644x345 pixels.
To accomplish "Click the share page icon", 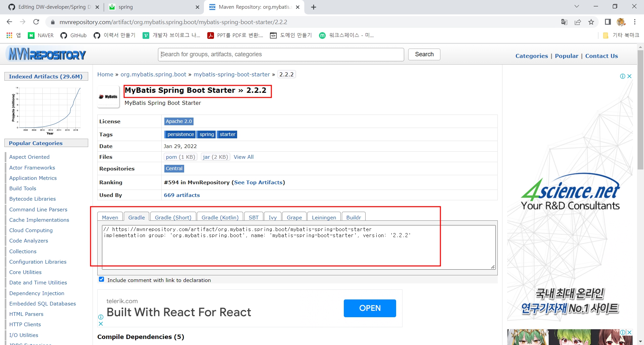I will pos(578,22).
